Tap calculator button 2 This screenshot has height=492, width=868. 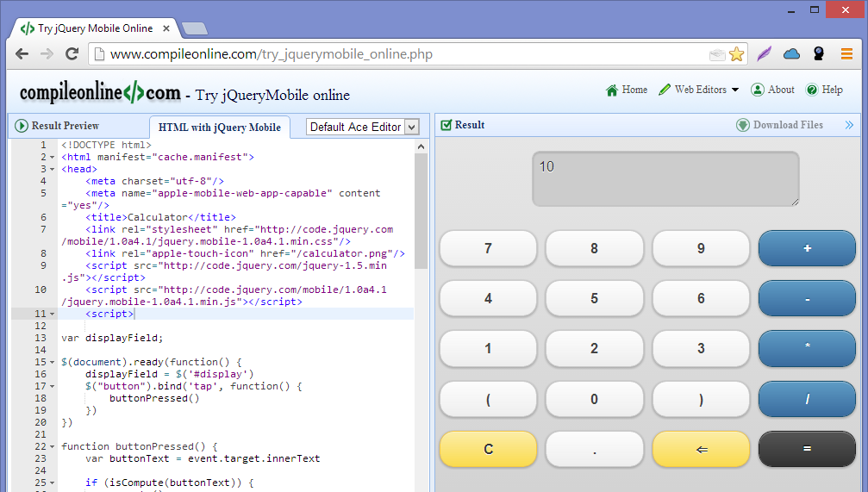(594, 349)
